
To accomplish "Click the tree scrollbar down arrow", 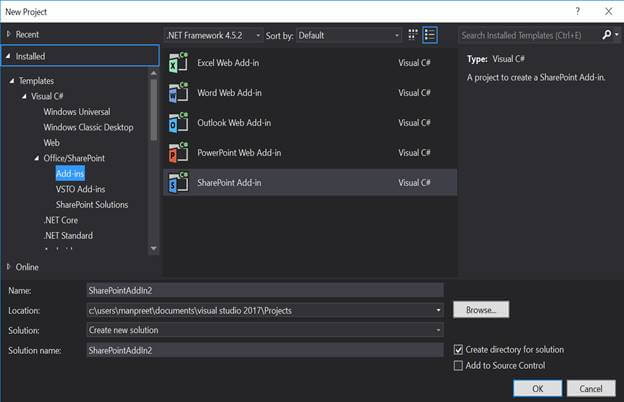I will click(x=154, y=249).
